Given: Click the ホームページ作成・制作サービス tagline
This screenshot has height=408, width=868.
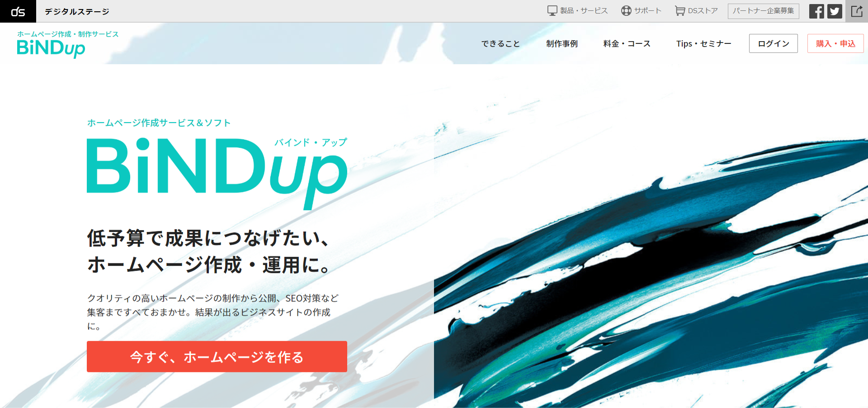Looking at the screenshot, I should (x=68, y=34).
